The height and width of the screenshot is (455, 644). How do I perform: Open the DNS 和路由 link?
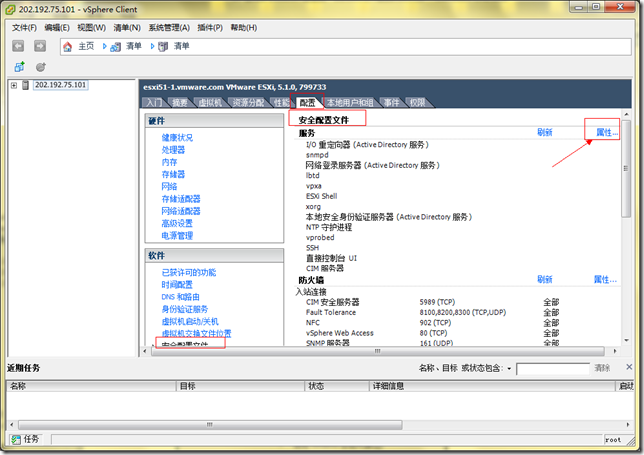click(x=180, y=297)
